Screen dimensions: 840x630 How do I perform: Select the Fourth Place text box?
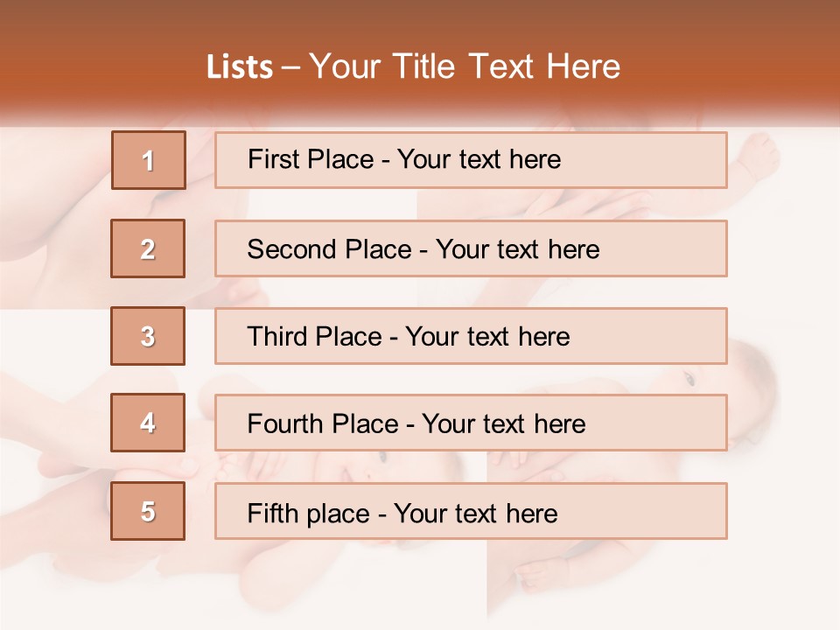[x=471, y=423]
